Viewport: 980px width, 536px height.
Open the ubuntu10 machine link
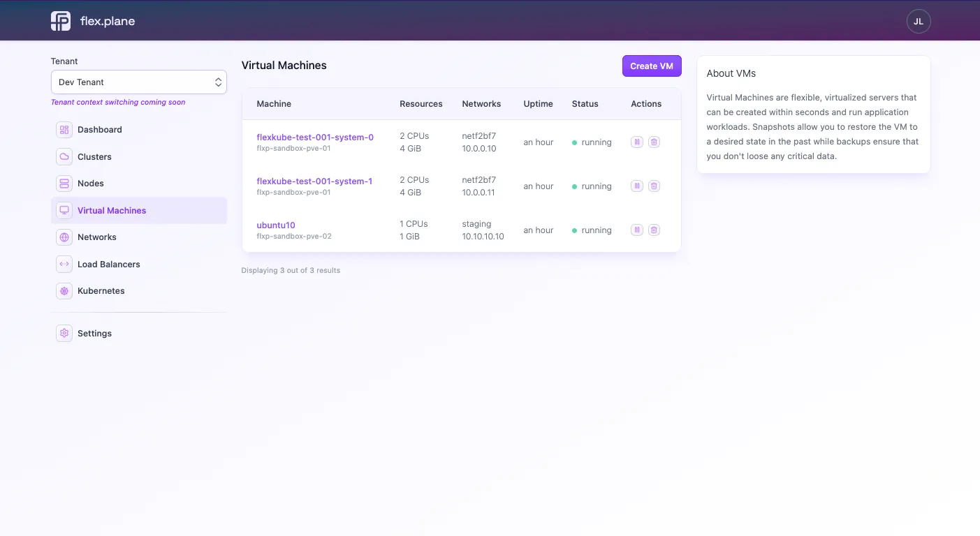point(276,225)
